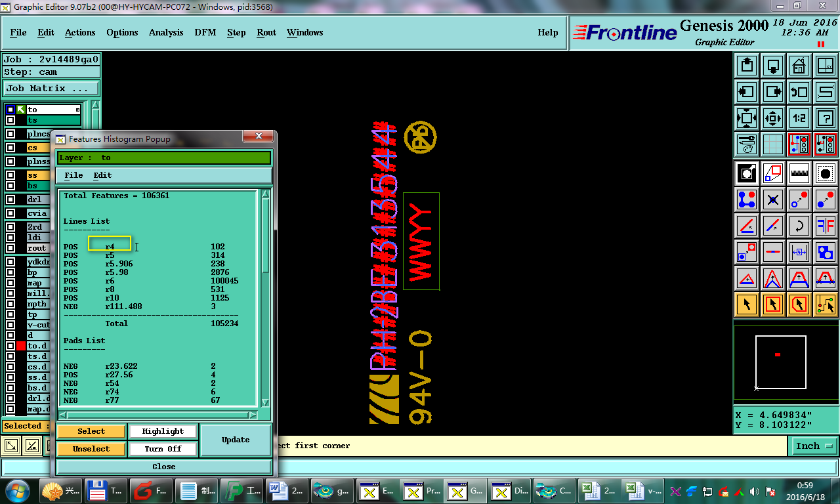Select the polygon-framed arrow selection tool
840x504 pixels.
pos(799,304)
